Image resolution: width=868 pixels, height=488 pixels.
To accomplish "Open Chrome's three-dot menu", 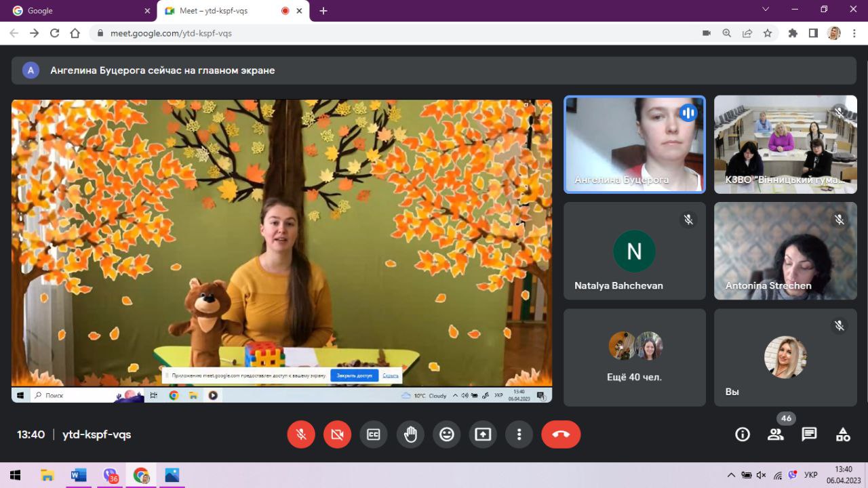I will (854, 33).
